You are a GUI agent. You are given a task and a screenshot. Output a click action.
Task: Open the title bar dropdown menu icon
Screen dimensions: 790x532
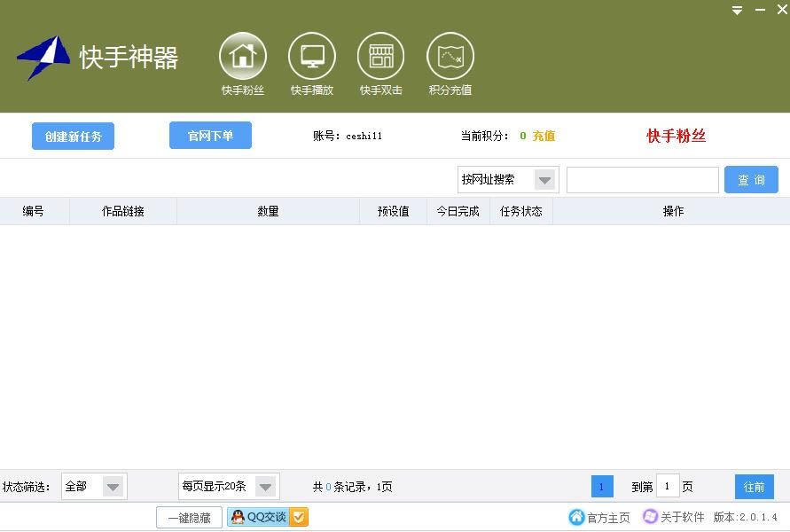coord(737,10)
